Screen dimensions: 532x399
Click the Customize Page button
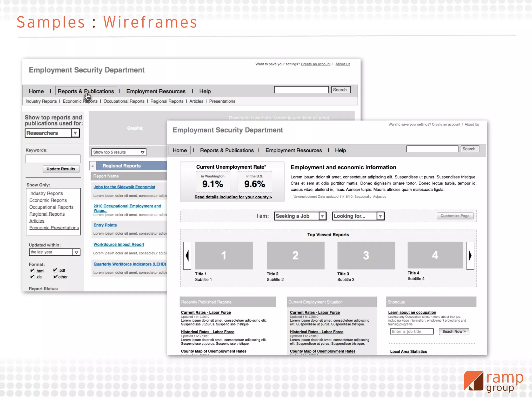coord(455,216)
